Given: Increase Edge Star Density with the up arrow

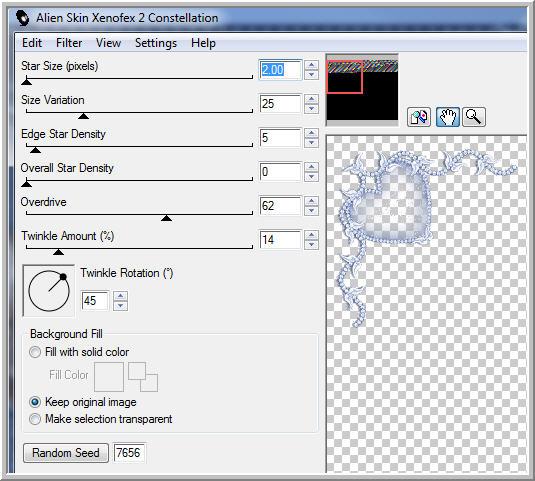Looking at the screenshot, I should 311,133.
